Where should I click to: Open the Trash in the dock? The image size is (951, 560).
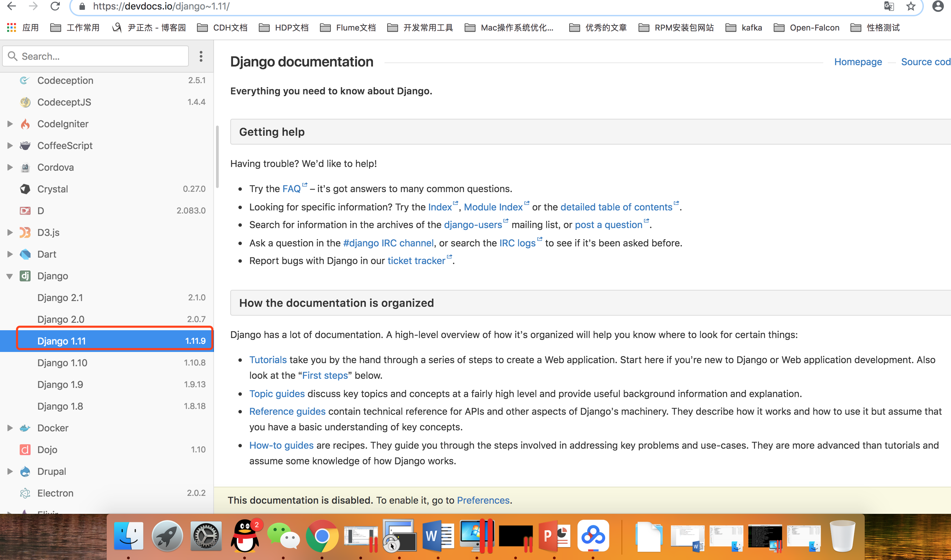click(842, 536)
